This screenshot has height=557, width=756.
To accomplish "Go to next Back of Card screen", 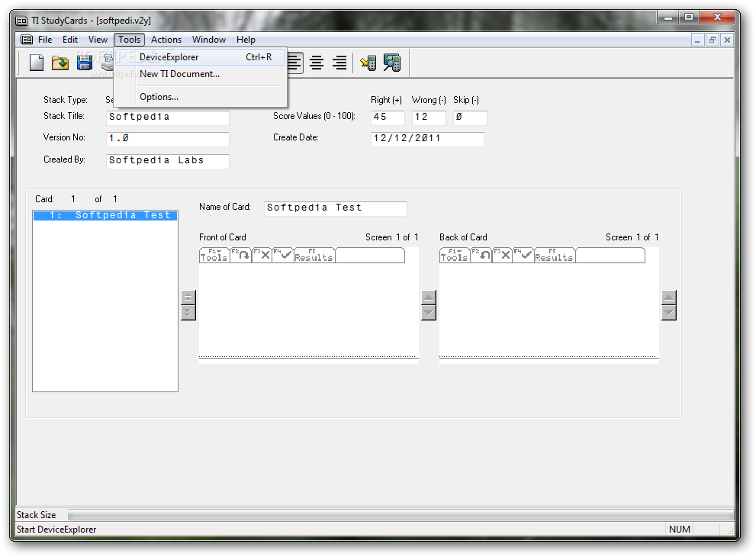I will point(669,313).
